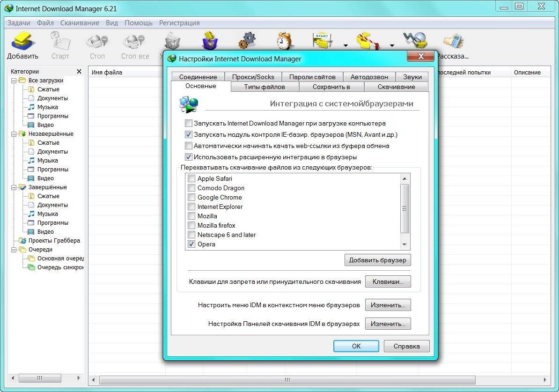
Task: Click the categories panel horizontal scrollbar thumb
Action: pos(40,378)
